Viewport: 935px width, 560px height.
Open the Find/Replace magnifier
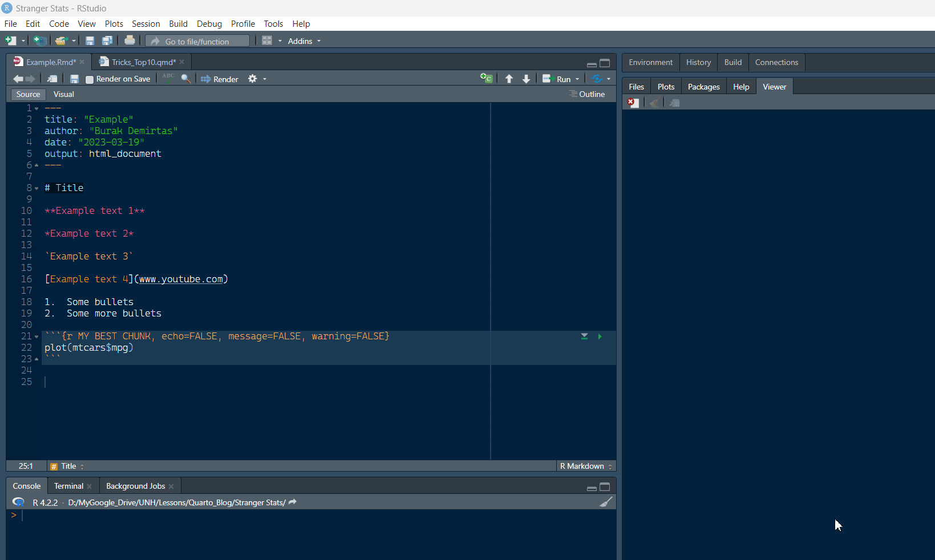pyautogui.click(x=185, y=79)
